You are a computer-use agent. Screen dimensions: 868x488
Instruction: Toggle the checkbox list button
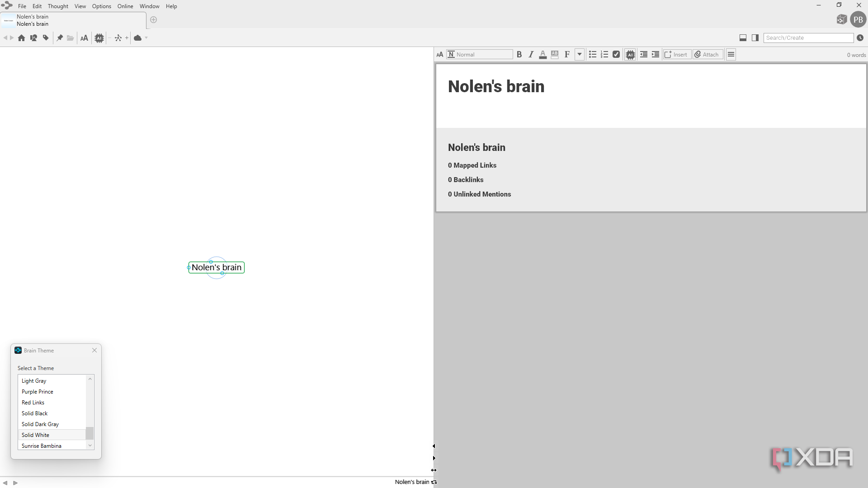[x=616, y=55]
